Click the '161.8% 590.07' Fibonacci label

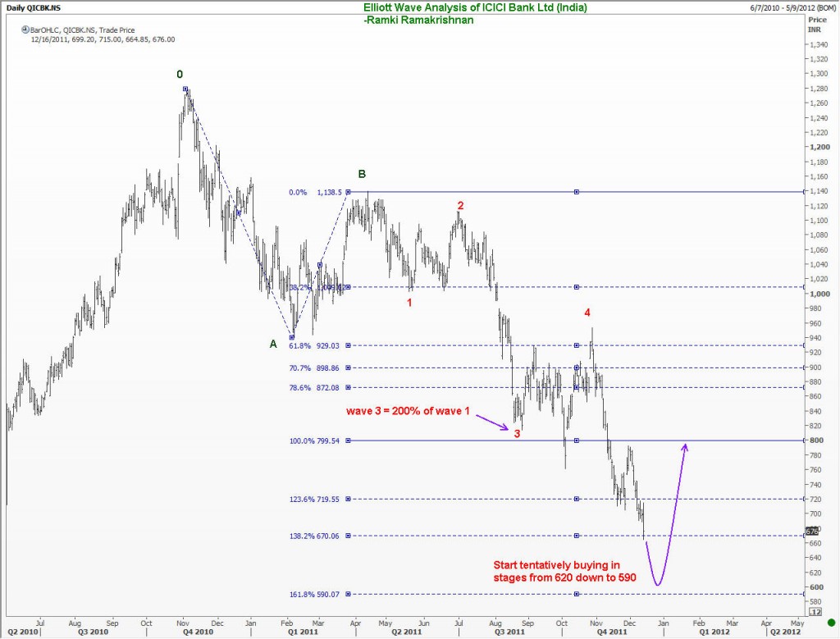(x=314, y=595)
